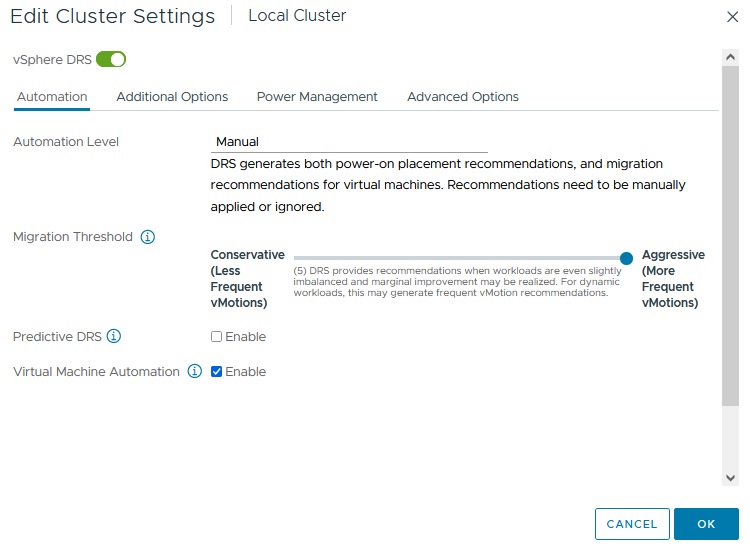Enable the Predictive DRS checkbox
750x546 pixels.
pos(216,337)
